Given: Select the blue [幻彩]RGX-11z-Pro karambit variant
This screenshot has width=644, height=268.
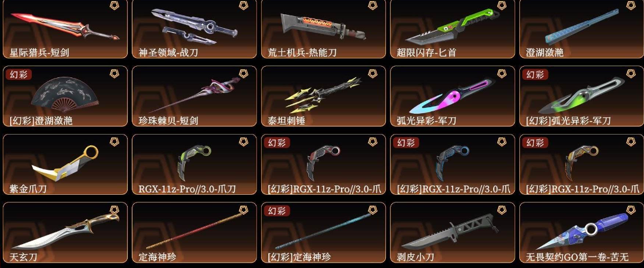Looking at the screenshot, I should [452, 164].
